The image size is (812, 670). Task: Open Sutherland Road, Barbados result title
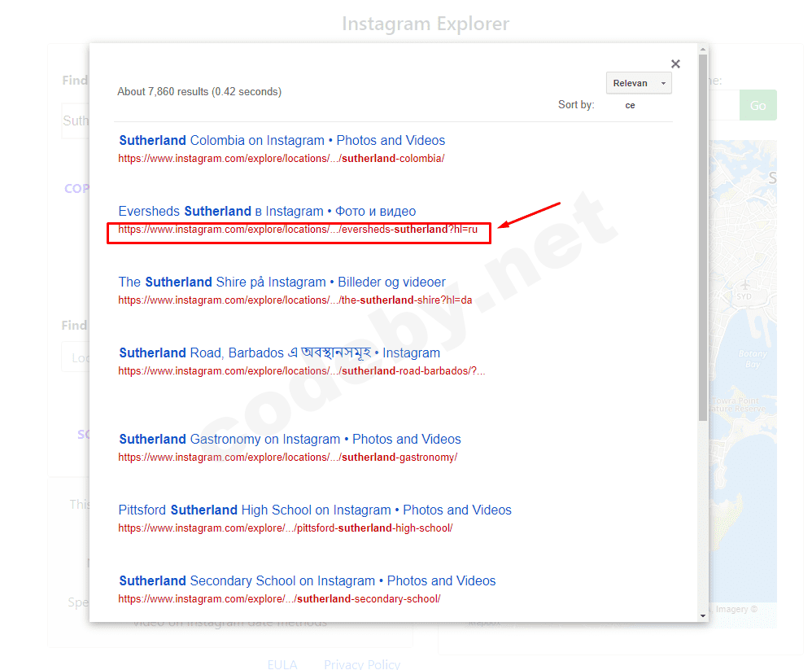pyautogui.click(x=279, y=353)
